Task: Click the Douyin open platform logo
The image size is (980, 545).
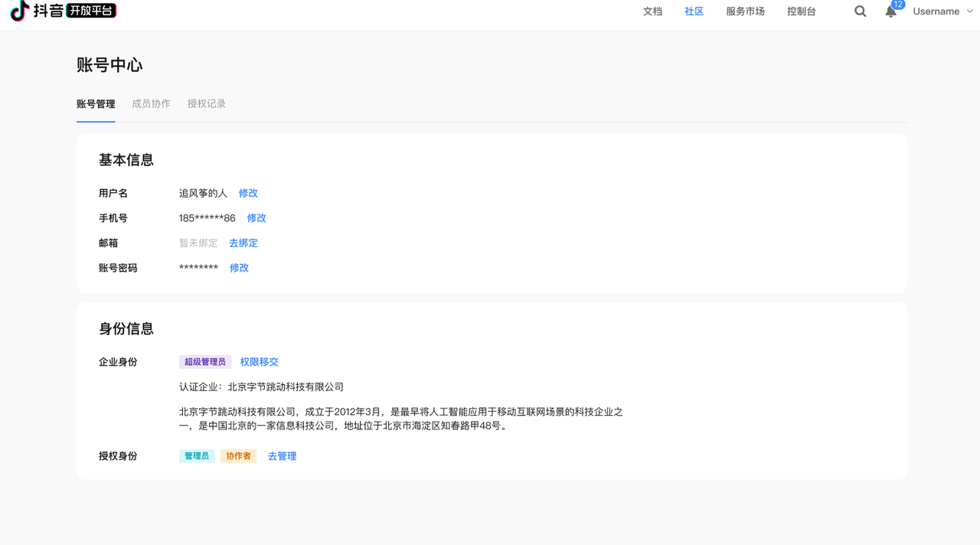Action: 63,11
